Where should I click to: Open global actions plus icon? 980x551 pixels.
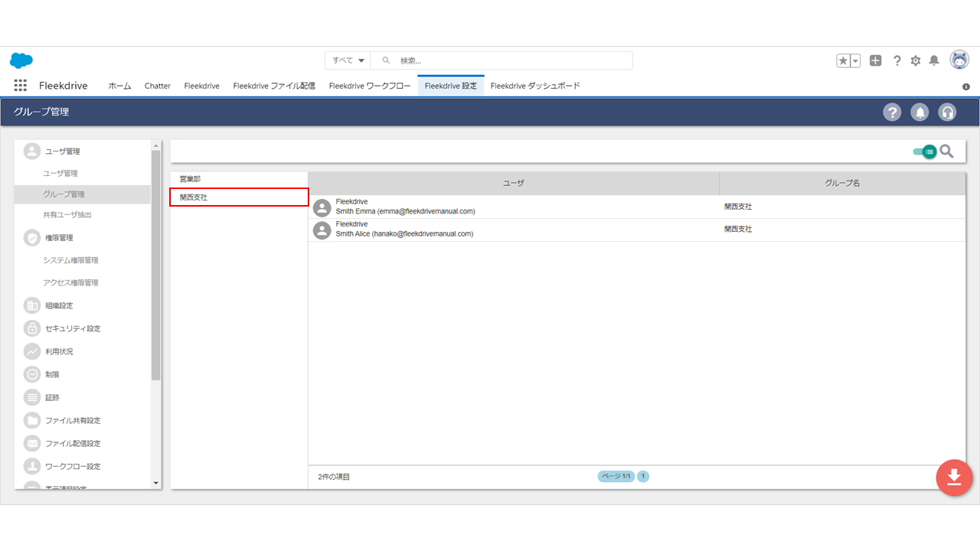876,60
